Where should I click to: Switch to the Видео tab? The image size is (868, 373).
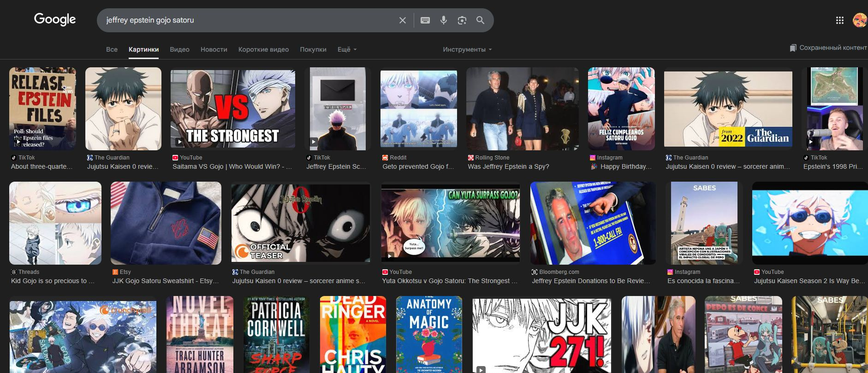click(x=179, y=49)
